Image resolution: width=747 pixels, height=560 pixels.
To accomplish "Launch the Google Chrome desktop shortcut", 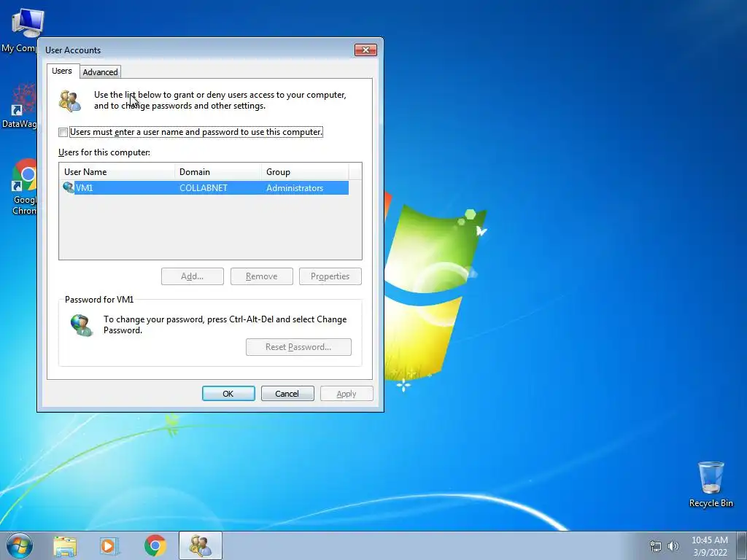I will (x=23, y=187).
